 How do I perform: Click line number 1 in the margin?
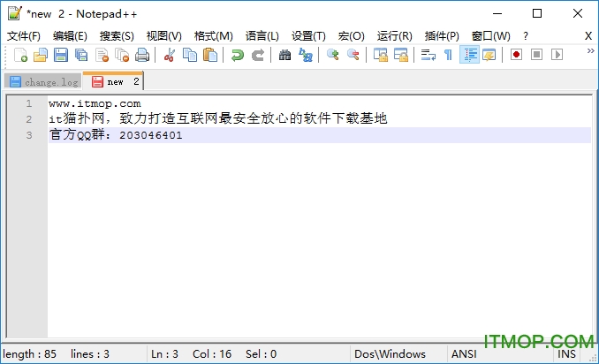click(x=29, y=103)
